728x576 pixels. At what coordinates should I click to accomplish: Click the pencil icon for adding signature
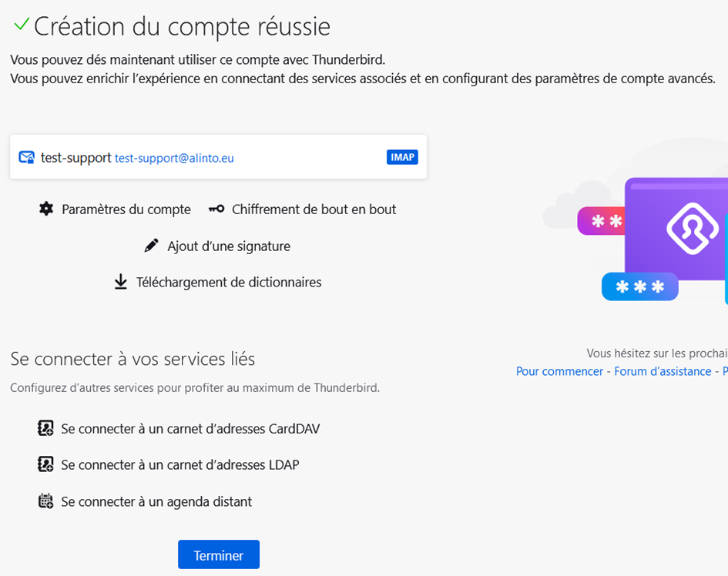(x=152, y=246)
